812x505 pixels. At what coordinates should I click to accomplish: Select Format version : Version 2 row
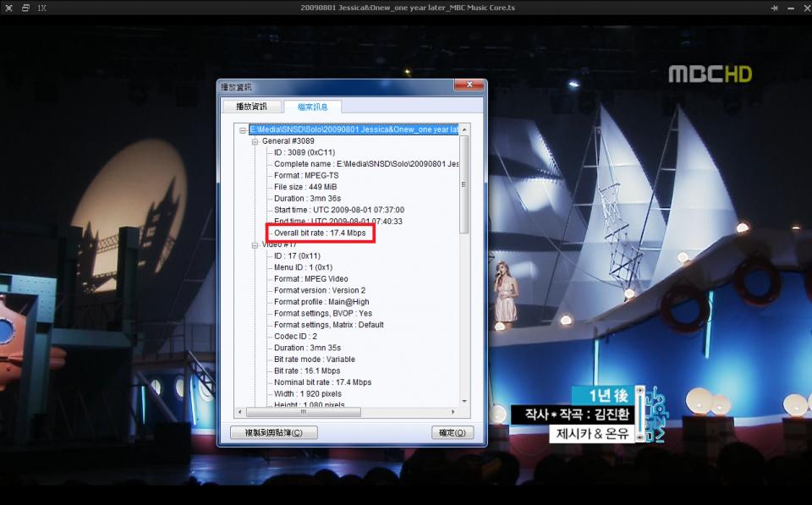coord(320,290)
